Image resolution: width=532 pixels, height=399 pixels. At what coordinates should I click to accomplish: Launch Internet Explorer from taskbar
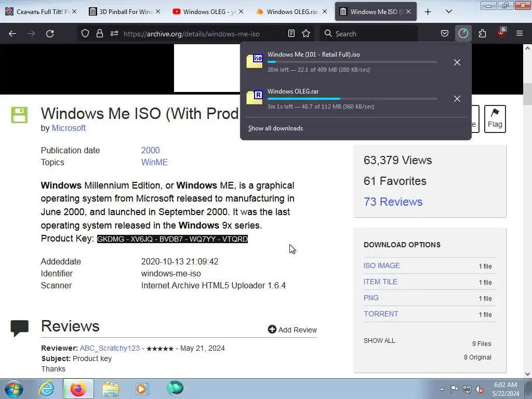point(46,389)
